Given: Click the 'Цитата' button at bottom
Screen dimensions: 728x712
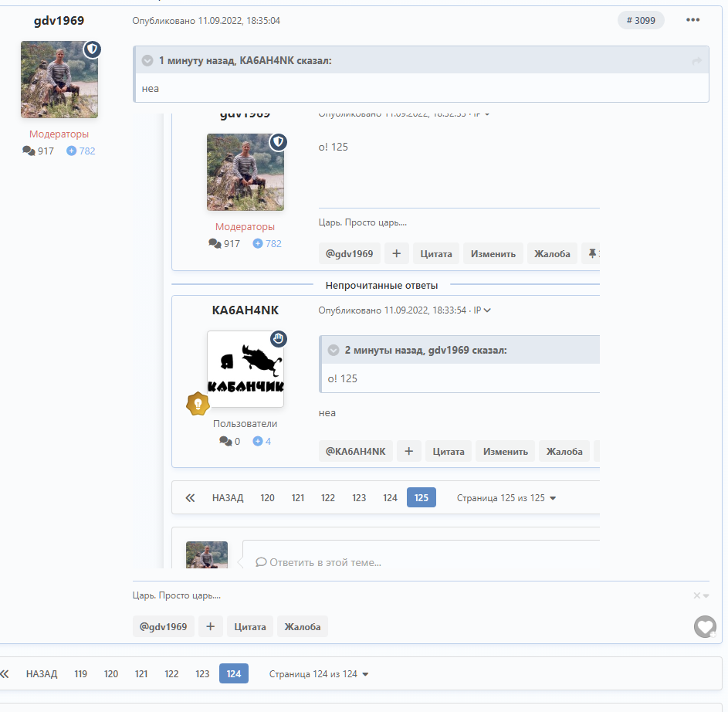Looking at the screenshot, I should pyautogui.click(x=250, y=626).
